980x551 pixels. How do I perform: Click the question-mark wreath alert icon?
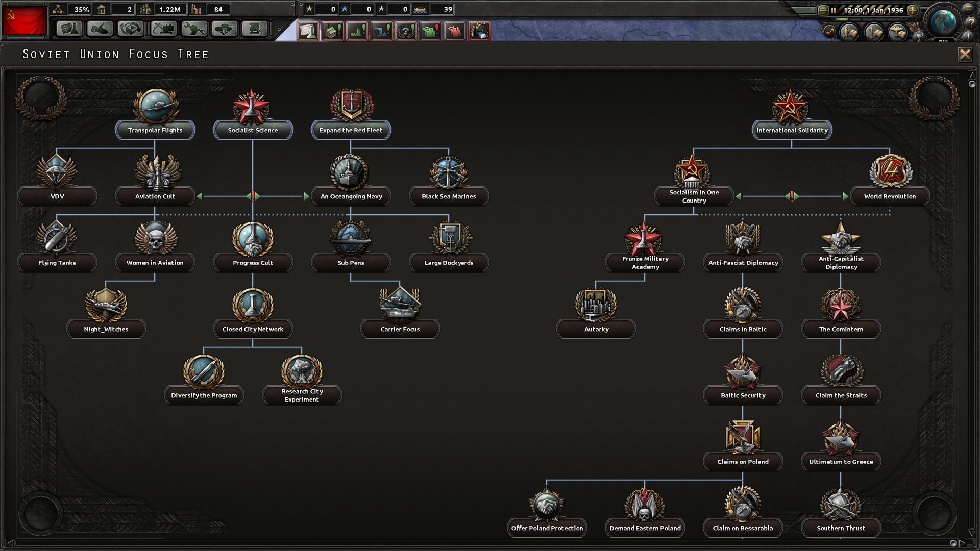tap(406, 31)
